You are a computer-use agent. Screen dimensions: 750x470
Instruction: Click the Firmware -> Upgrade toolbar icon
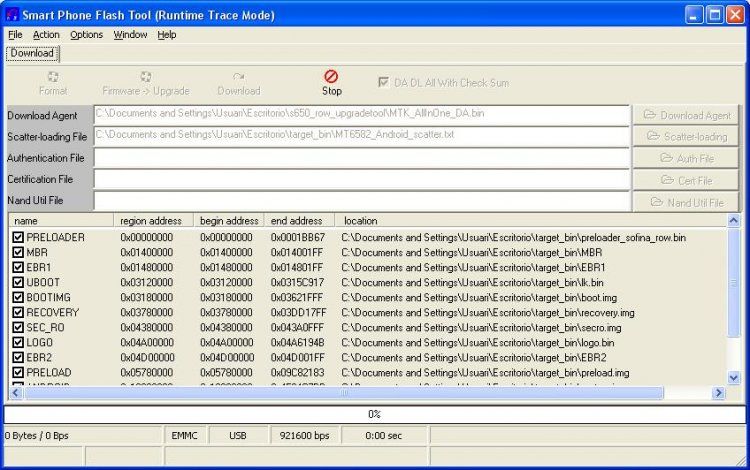tap(146, 77)
